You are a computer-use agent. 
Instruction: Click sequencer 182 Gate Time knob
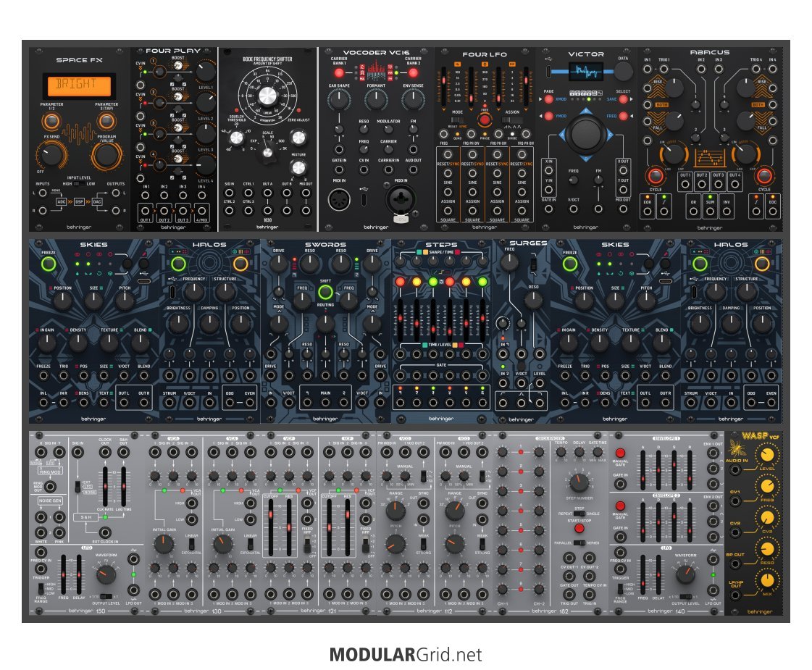tap(597, 452)
